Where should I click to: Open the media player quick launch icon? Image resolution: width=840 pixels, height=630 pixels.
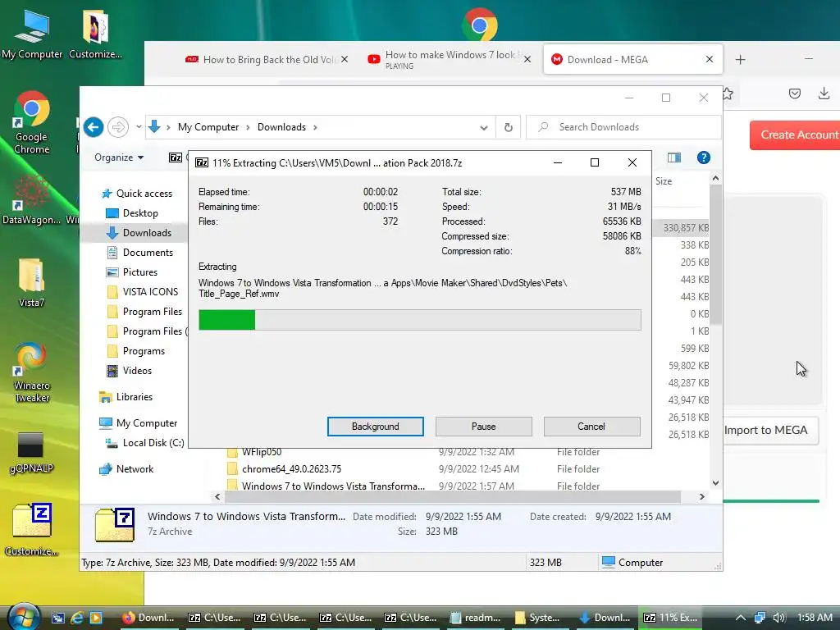pyautogui.click(x=96, y=618)
